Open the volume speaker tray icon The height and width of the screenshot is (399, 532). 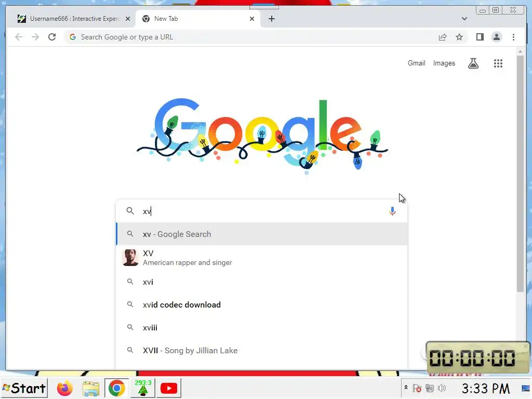442,388
